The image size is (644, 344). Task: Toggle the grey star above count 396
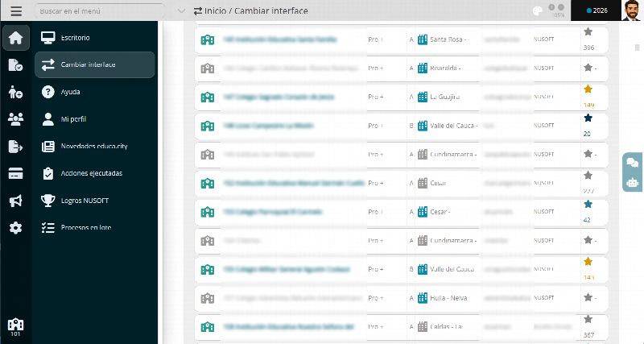coord(588,31)
